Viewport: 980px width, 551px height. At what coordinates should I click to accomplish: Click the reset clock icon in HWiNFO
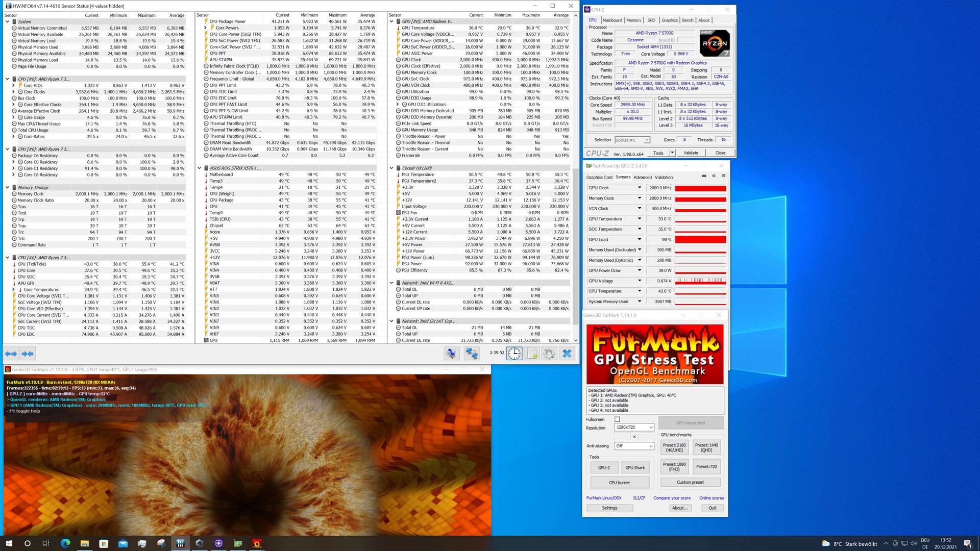tap(514, 354)
